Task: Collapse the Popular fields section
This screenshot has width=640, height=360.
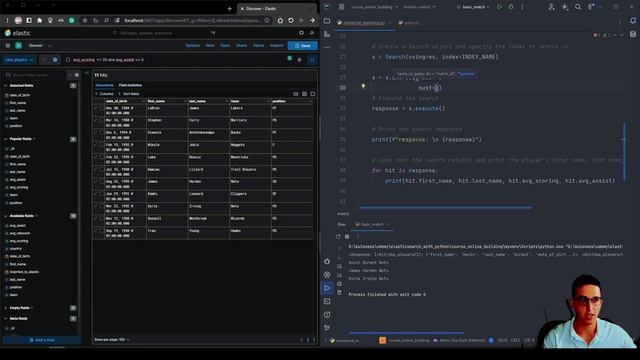Action: coord(6,139)
